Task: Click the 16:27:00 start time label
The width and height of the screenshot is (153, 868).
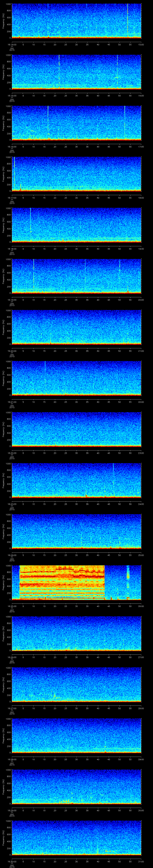Action: pyautogui.click(x=12, y=708)
